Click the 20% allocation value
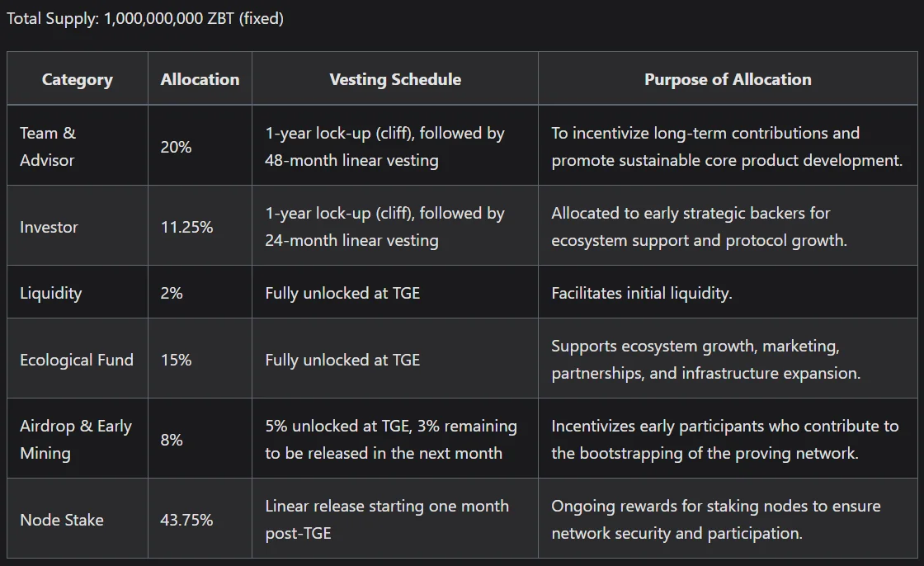This screenshot has width=924, height=566. pos(176,147)
